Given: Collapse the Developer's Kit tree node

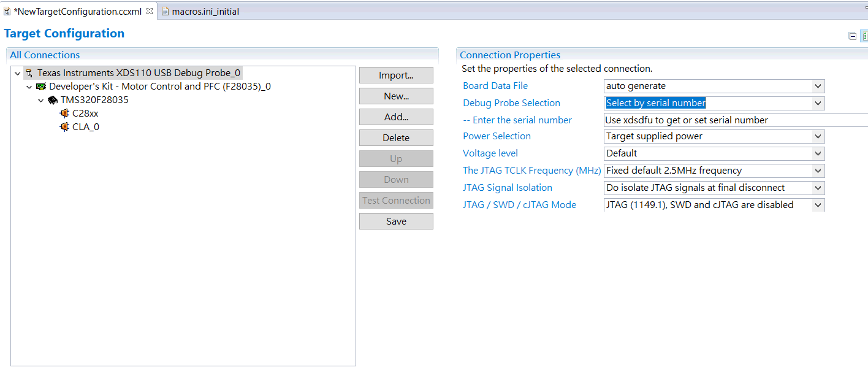Looking at the screenshot, I should (x=29, y=87).
